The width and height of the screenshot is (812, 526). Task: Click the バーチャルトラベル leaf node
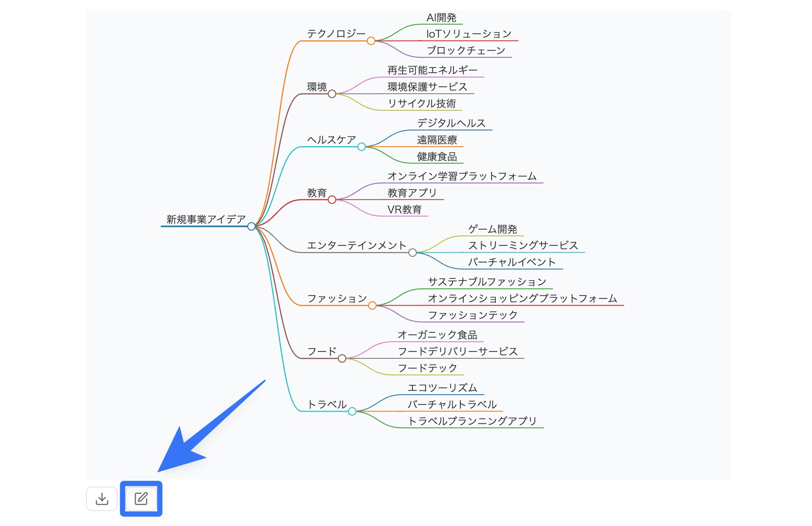coord(452,405)
